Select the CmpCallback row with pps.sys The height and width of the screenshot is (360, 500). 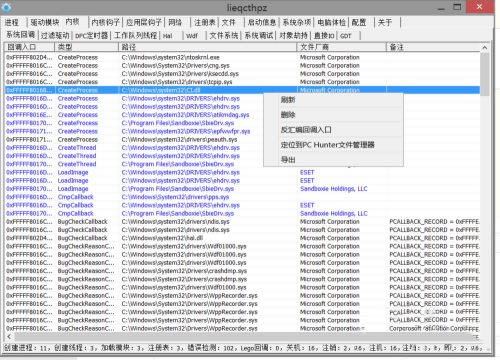(242, 197)
